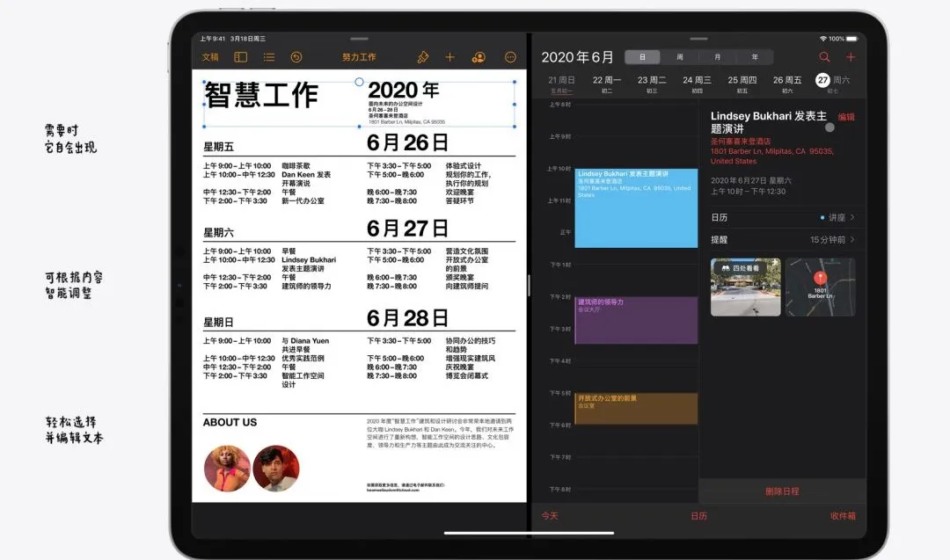Open the 提醒 15分钟前 disclosure chevron

click(853, 239)
